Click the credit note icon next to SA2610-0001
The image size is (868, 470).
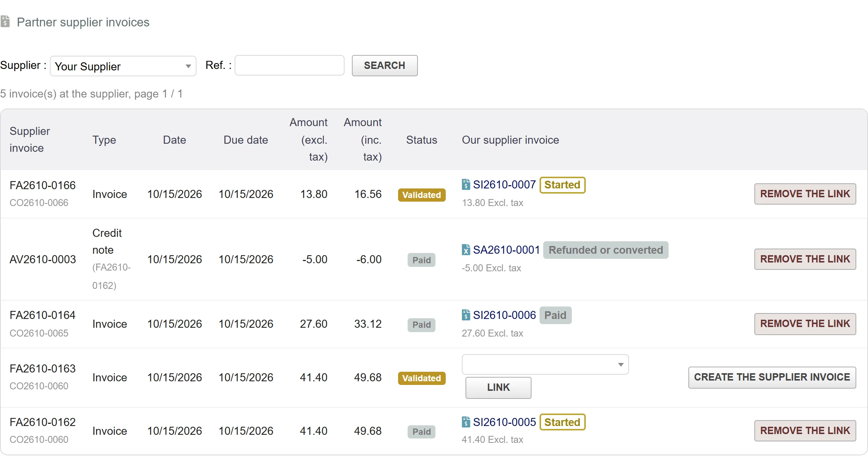[466, 250]
